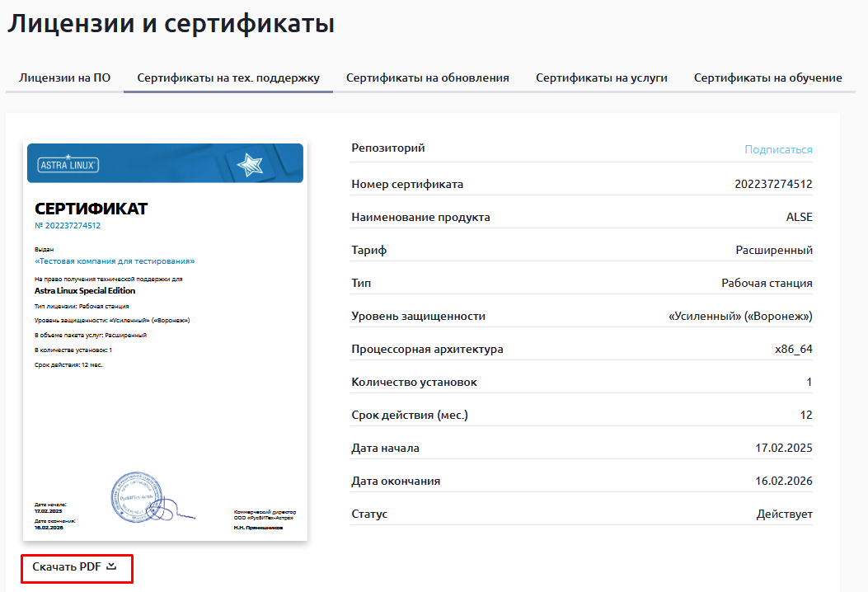Switch to the Сертификаты на обновления tab

427,78
